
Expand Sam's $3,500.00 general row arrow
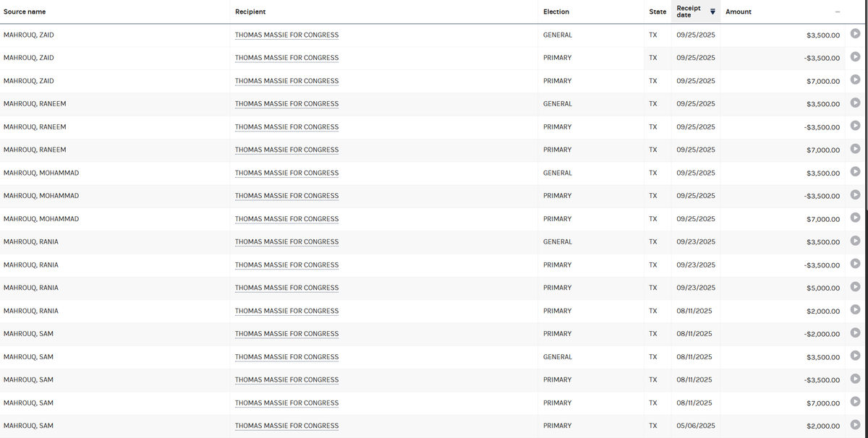click(x=856, y=356)
